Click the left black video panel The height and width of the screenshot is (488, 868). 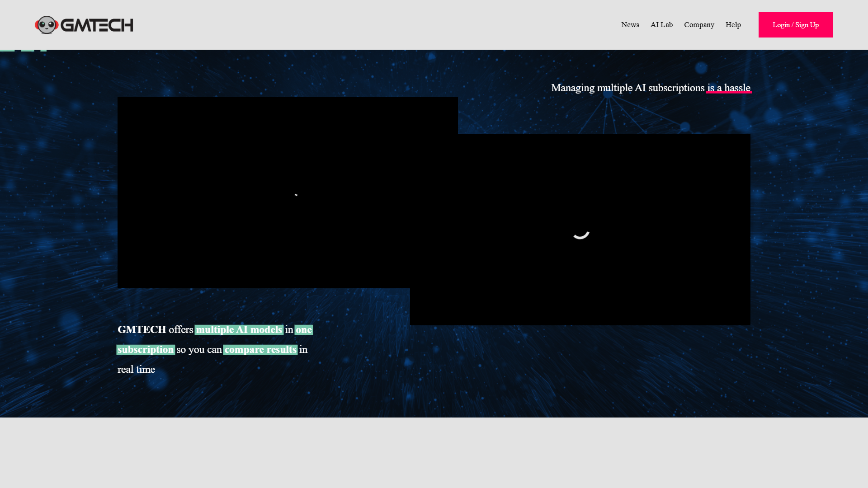pyautogui.click(x=264, y=192)
